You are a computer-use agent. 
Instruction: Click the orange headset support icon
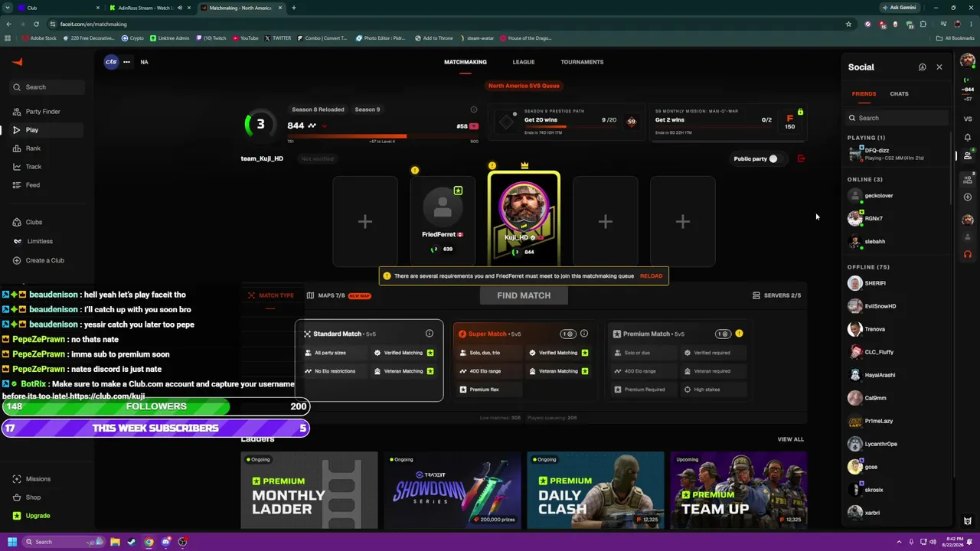(968, 254)
